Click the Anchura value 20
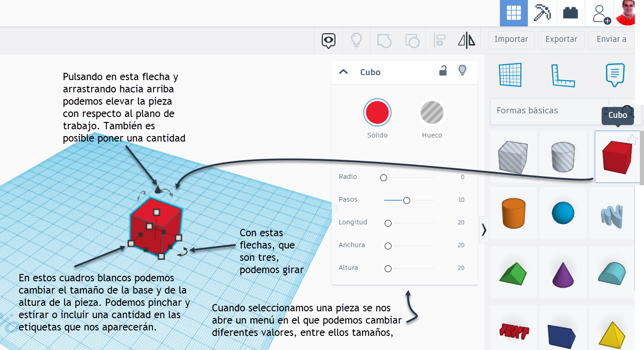This screenshot has height=350, width=644. (461, 245)
